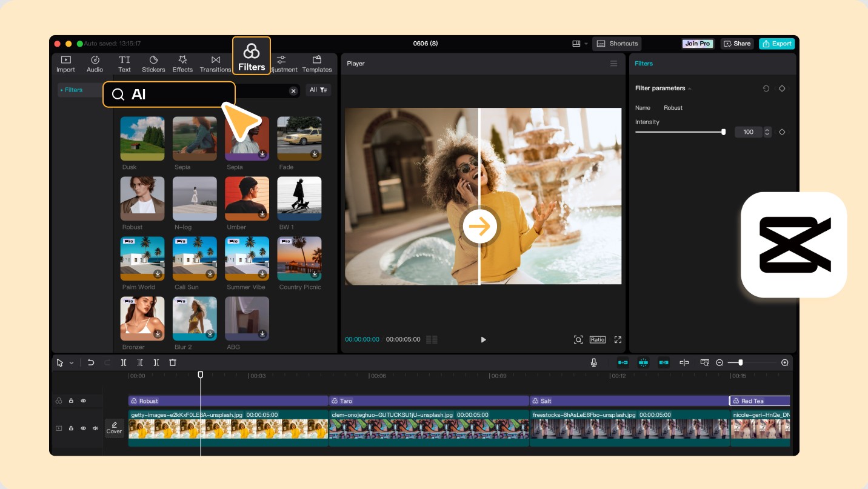The width and height of the screenshot is (868, 489).
Task: Reset filter parameters with the reset icon
Action: point(766,88)
